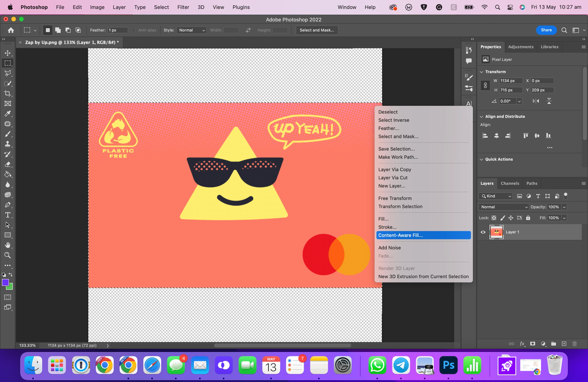Select the Eraser tool
Image resolution: width=588 pixels, height=382 pixels.
8,164
